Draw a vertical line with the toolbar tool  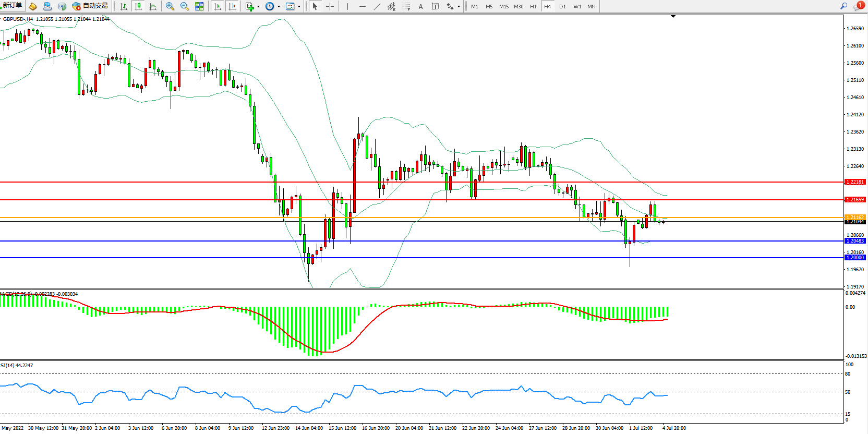(x=347, y=6)
